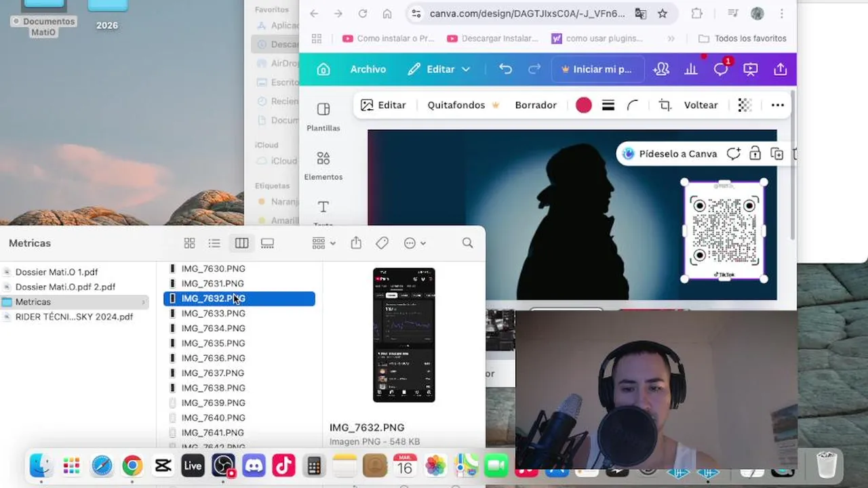Image resolution: width=868 pixels, height=488 pixels.
Task: Open Editar mode dropdown in Canva header
Action: 439,69
